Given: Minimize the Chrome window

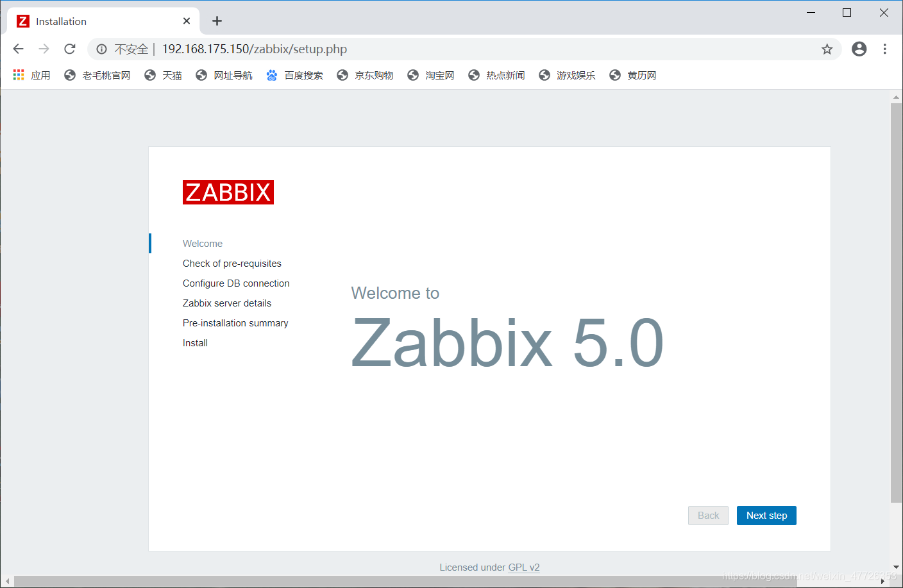Looking at the screenshot, I should click(x=811, y=13).
